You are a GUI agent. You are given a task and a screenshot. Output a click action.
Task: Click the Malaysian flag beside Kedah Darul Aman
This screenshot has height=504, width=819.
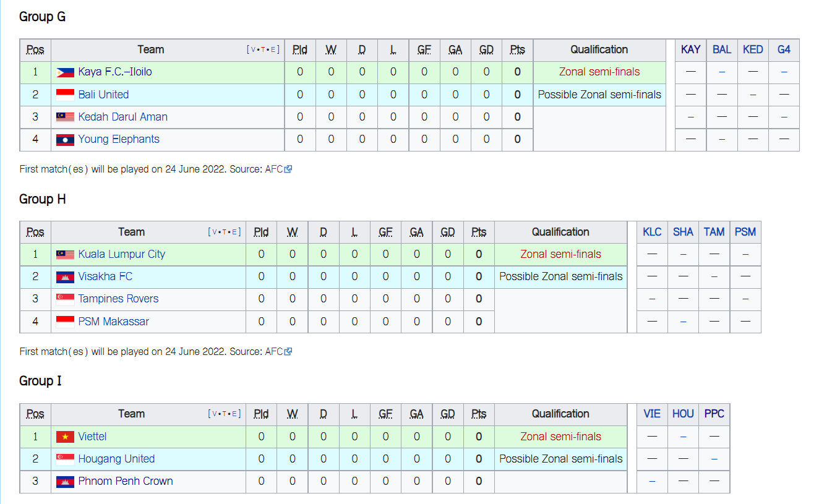point(65,117)
